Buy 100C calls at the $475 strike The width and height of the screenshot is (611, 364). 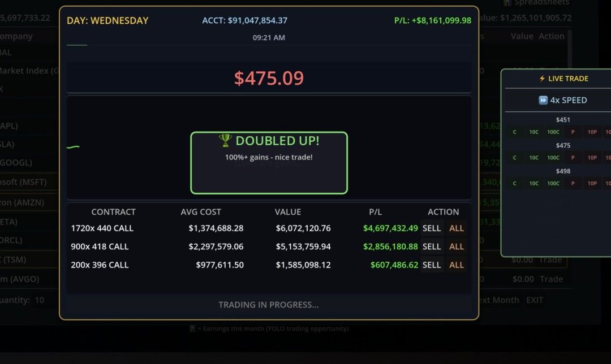coord(553,157)
